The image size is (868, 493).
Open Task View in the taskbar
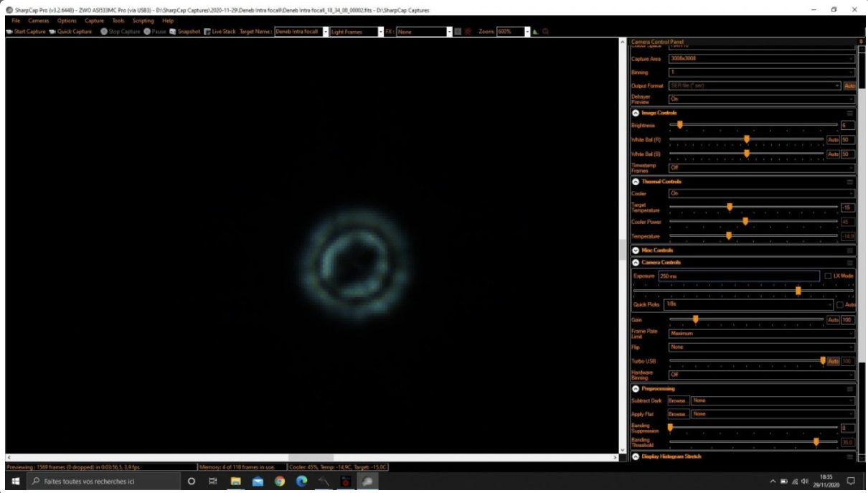click(x=213, y=482)
